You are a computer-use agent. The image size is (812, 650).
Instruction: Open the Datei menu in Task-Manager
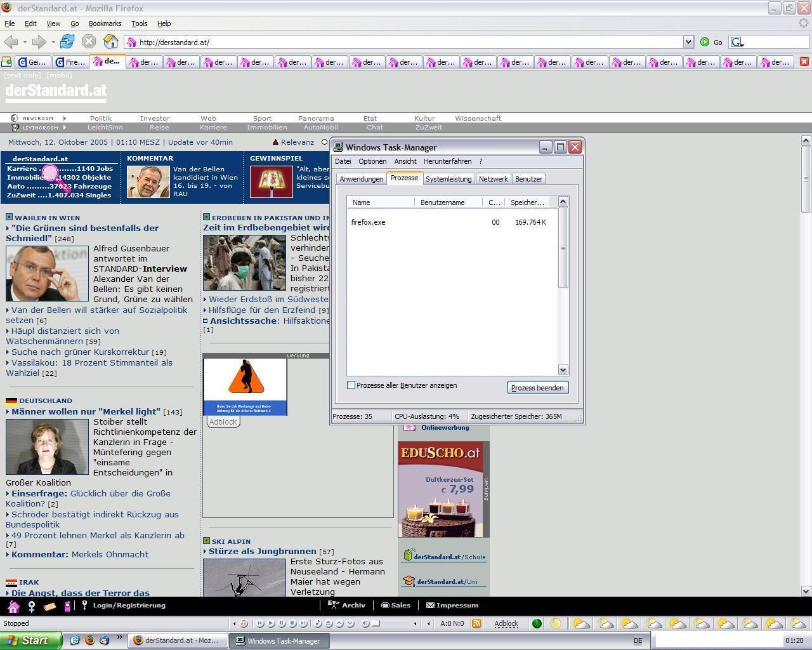pyautogui.click(x=343, y=161)
